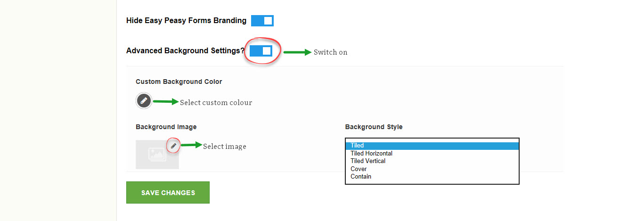Click the Advanced Background Settings label text
This screenshot has width=644, height=221.
(185, 51)
